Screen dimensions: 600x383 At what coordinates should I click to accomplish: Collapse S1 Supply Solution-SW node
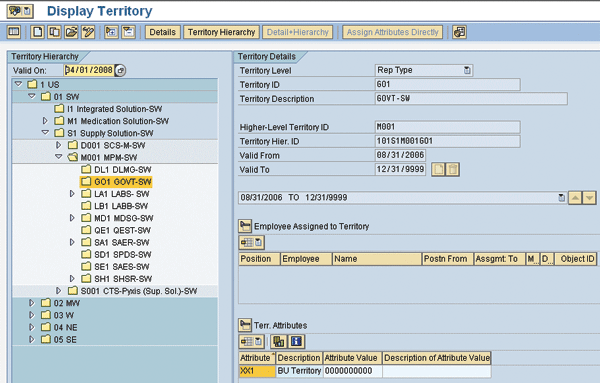(46, 133)
